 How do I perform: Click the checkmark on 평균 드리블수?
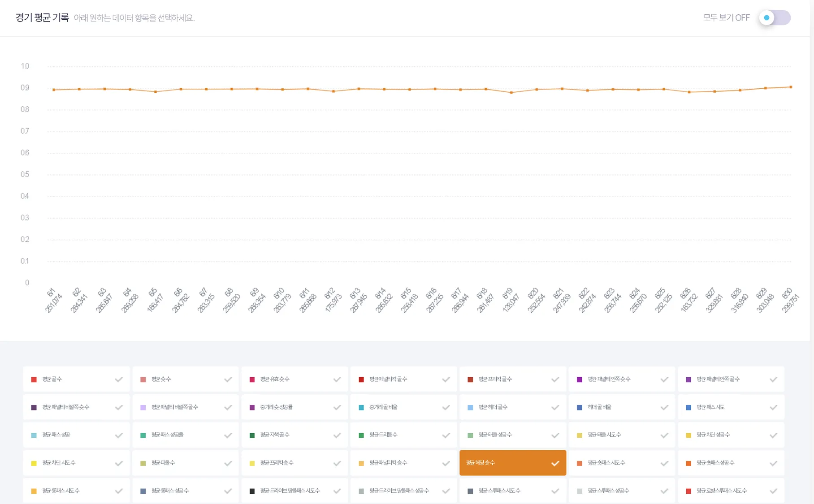point(446,435)
